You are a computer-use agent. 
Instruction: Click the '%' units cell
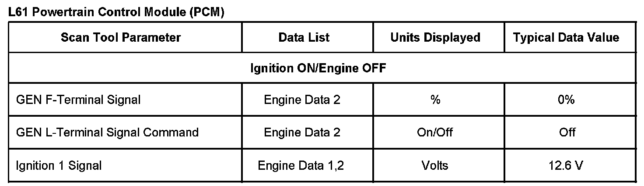pos(435,100)
